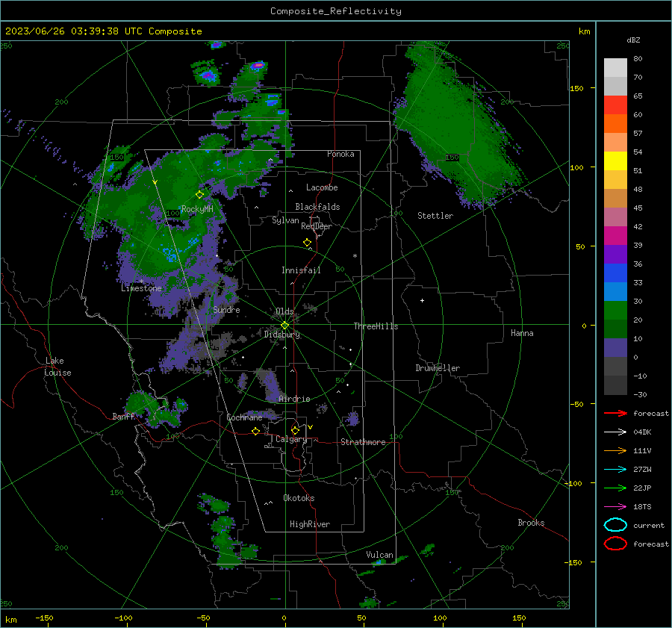Click the Calgary city label
Image resolution: width=672 pixels, height=628 pixels.
point(291,439)
